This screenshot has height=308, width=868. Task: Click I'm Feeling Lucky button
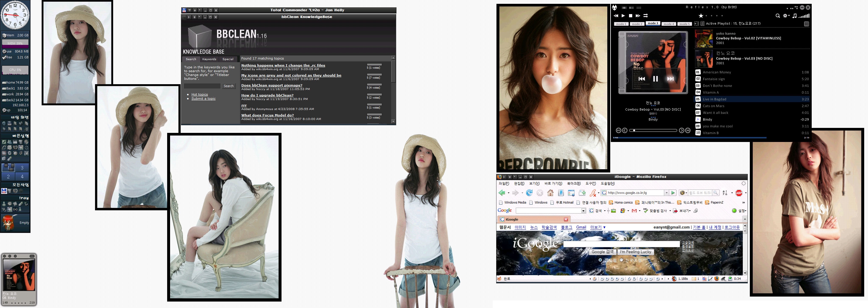click(635, 252)
